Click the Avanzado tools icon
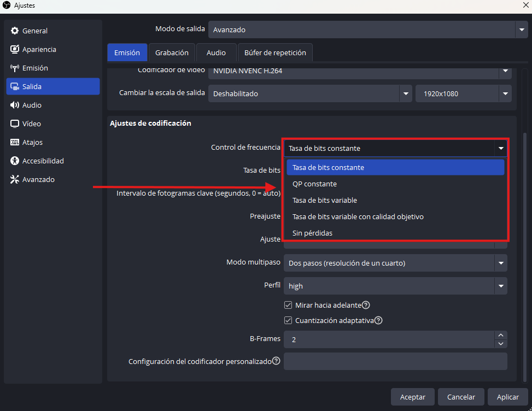532x411 pixels. (15, 180)
